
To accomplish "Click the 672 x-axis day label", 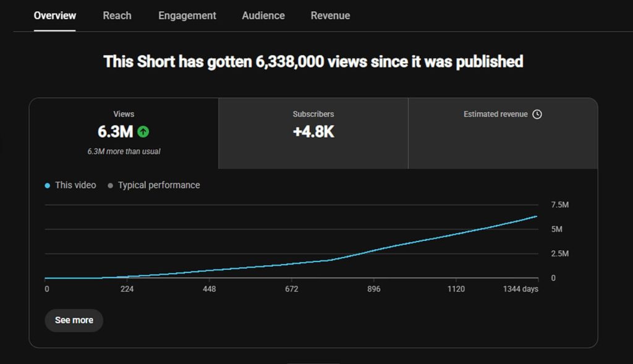I will click(x=292, y=289).
